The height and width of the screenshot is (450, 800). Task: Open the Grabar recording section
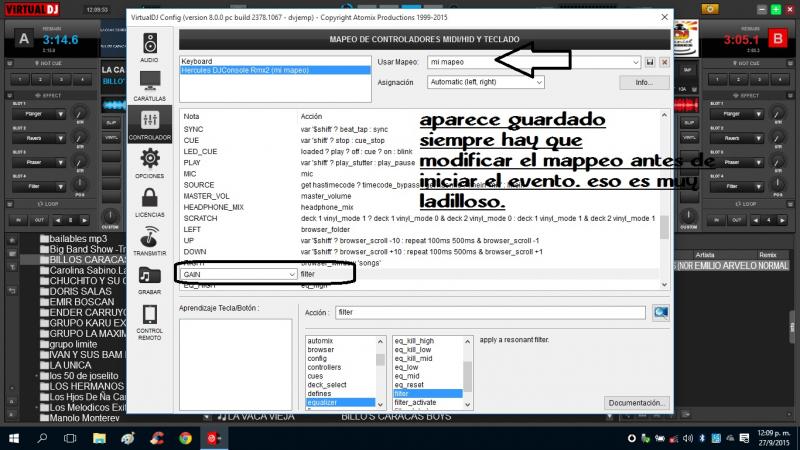149,280
